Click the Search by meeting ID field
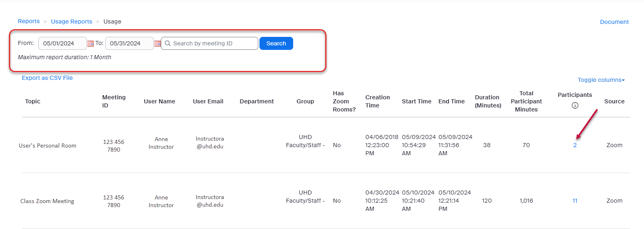This screenshot has width=644, height=229. tap(210, 43)
